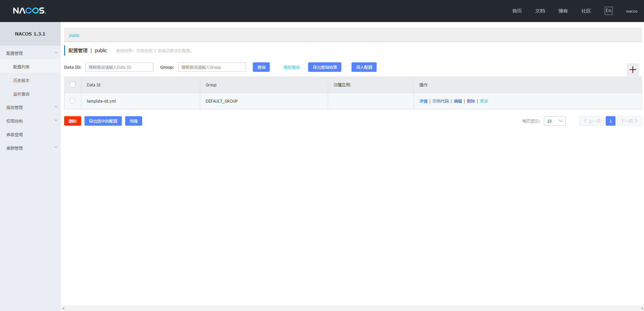Collapse the 配置管理 sidebar menu
Screen dimensions: 644x311
tap(30, 53)
